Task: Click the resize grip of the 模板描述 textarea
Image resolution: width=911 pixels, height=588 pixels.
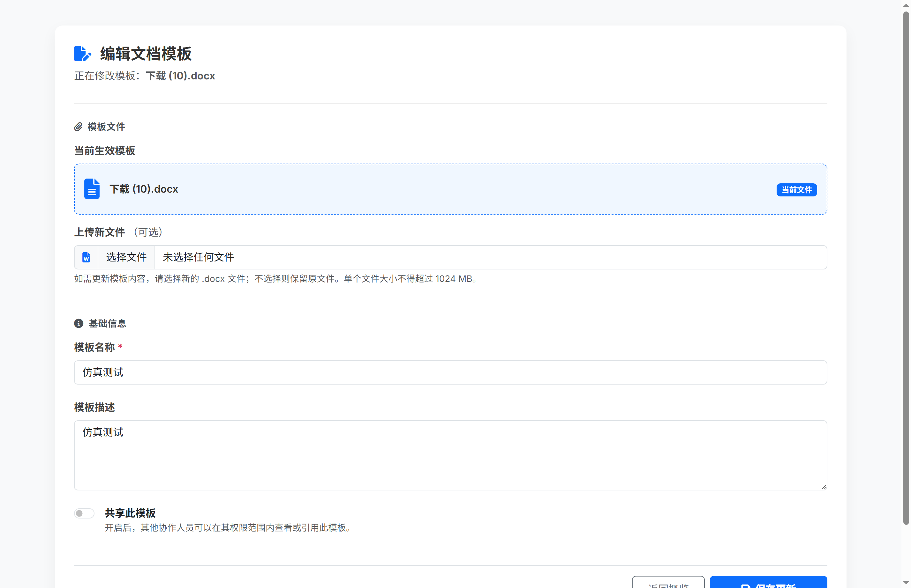Action: pos(824,487)
